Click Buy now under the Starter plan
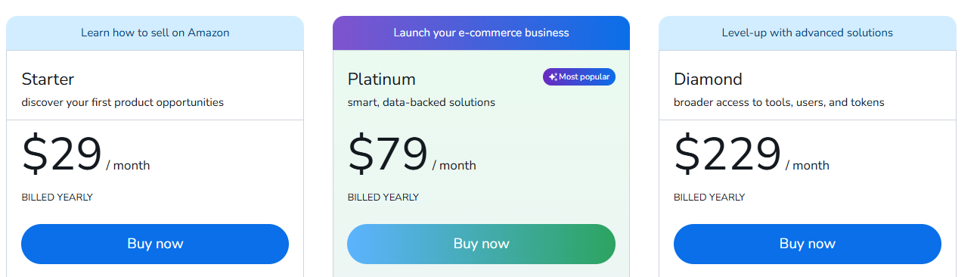980x277 pixels. click(x=155, y=244)
